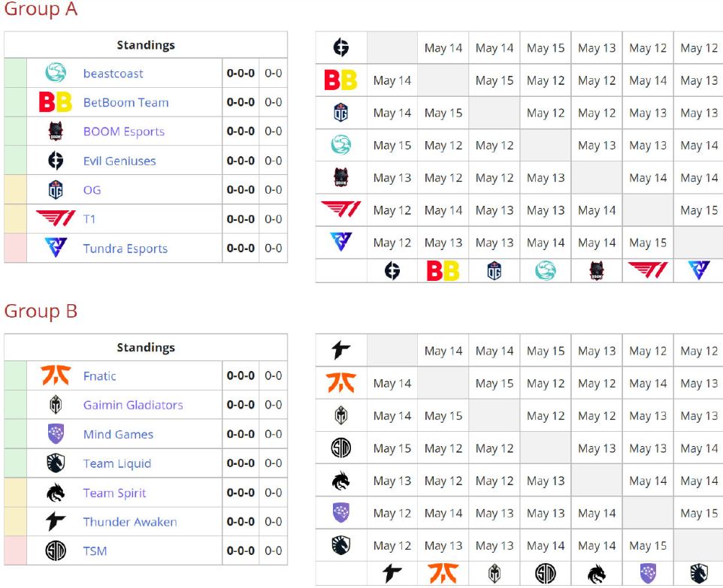The image size is (723, 588).
Task: Click BOOM Esports logo in Group A standings
Action: 56,131
